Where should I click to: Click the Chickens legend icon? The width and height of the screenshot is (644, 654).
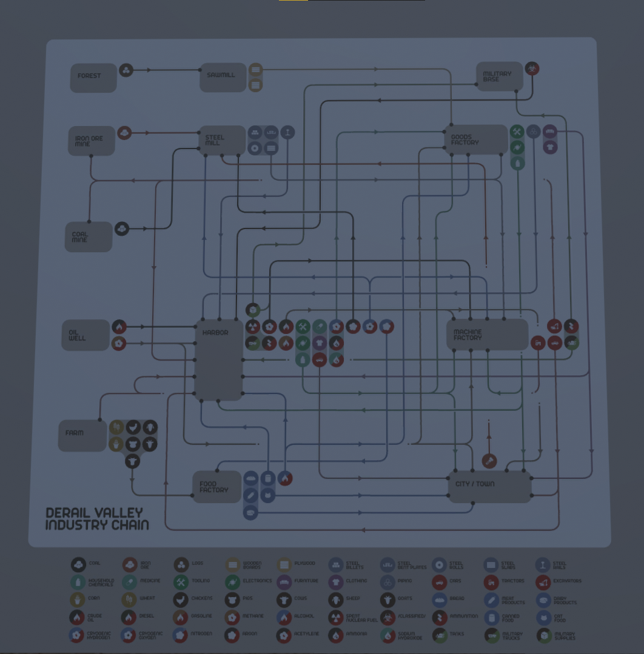coord(181,600)
